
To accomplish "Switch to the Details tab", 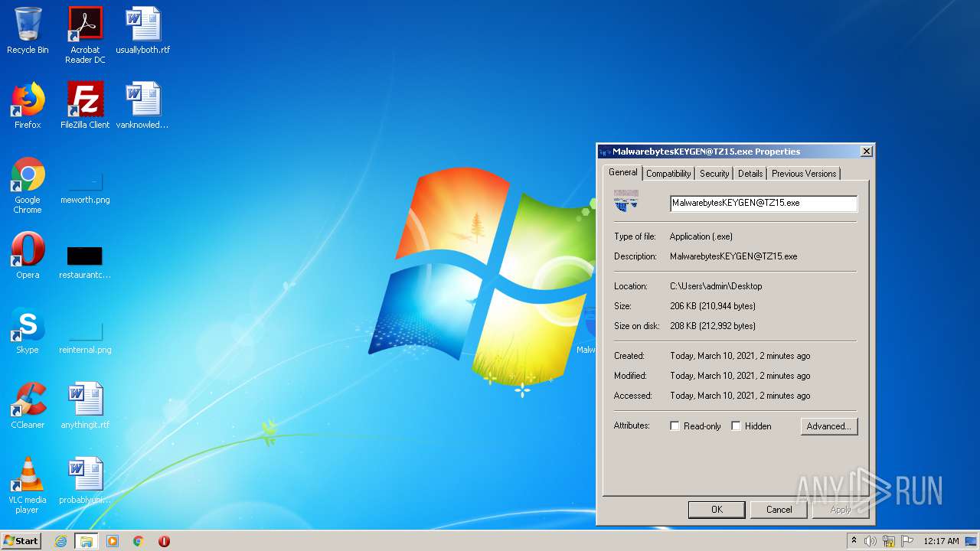I will 750,174.
